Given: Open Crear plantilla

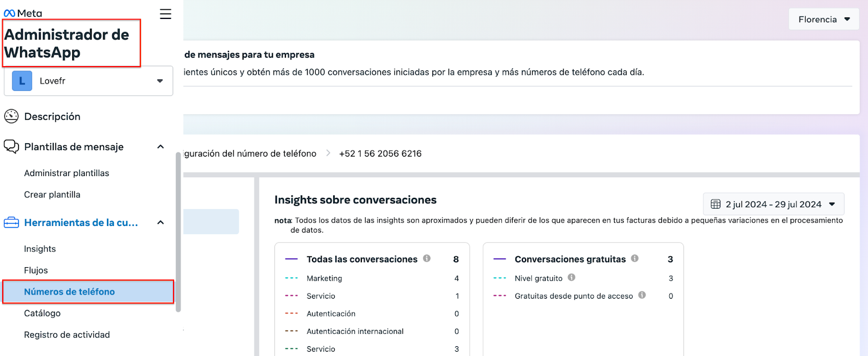Looking at the screenshot, I should click(x=52, y=195).
